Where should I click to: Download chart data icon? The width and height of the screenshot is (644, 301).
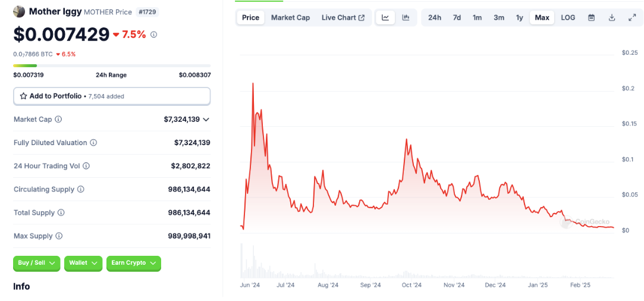(611, 18)
